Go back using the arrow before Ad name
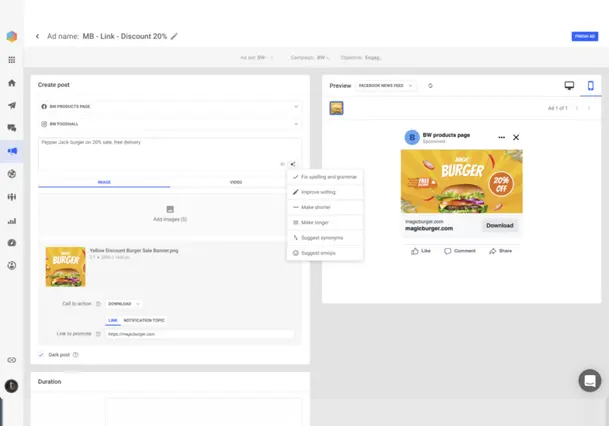This screenshot has height=426, width=609. [x=37, y=36]
